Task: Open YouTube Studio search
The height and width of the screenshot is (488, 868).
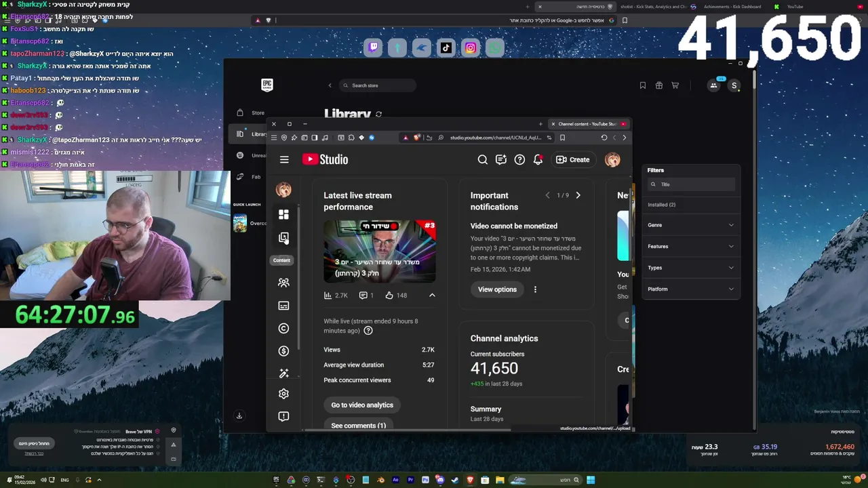Action: click(482, 160)
